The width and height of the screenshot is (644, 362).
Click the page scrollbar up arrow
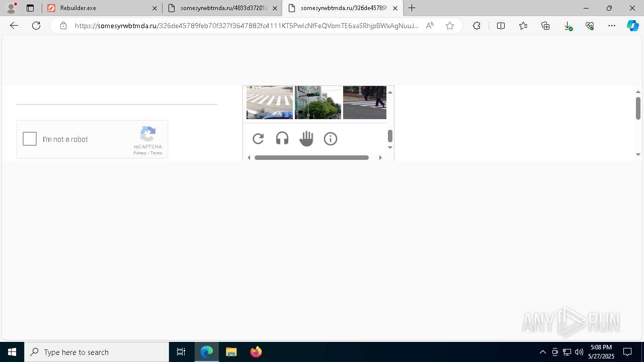pos(638,92)
